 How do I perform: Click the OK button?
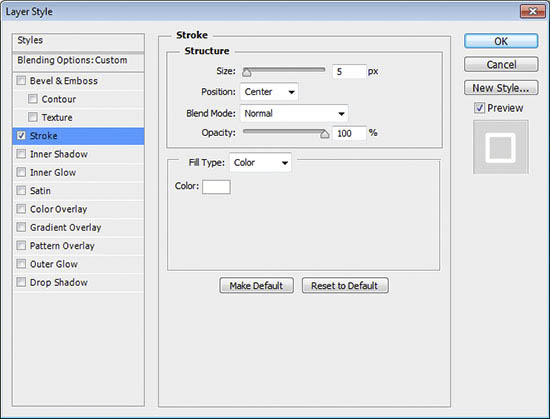(x=501, y=41)
